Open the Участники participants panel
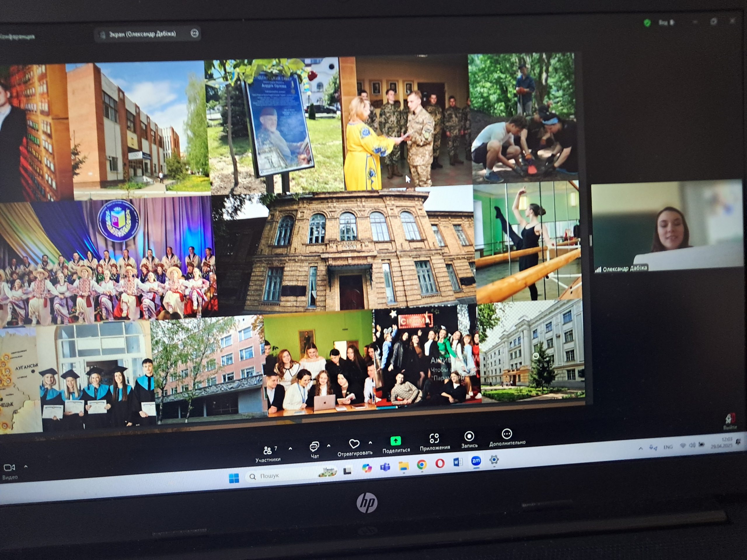The height and width of the screenshot is (560, 747). 268,454
